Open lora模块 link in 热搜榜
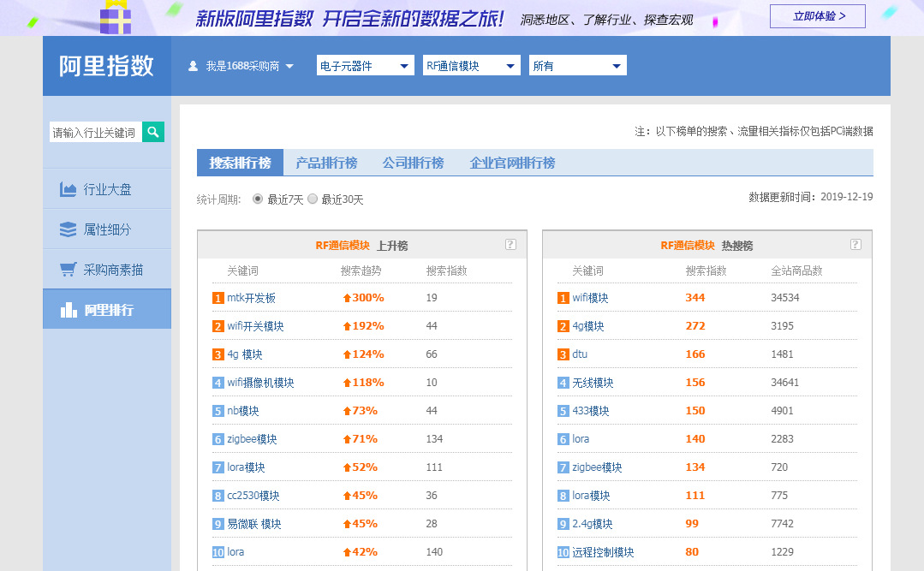The image size is (924, 571). click(x=591, y=496)
